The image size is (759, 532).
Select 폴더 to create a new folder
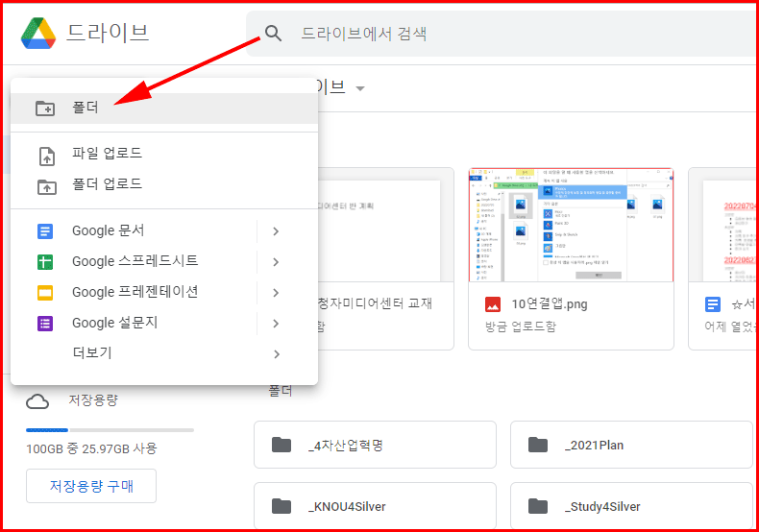pyautogui.click(x=164, y=108)
